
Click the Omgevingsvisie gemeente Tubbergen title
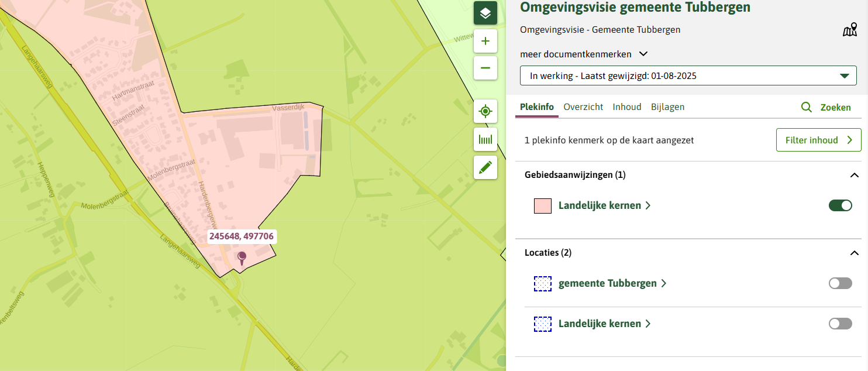635,8
